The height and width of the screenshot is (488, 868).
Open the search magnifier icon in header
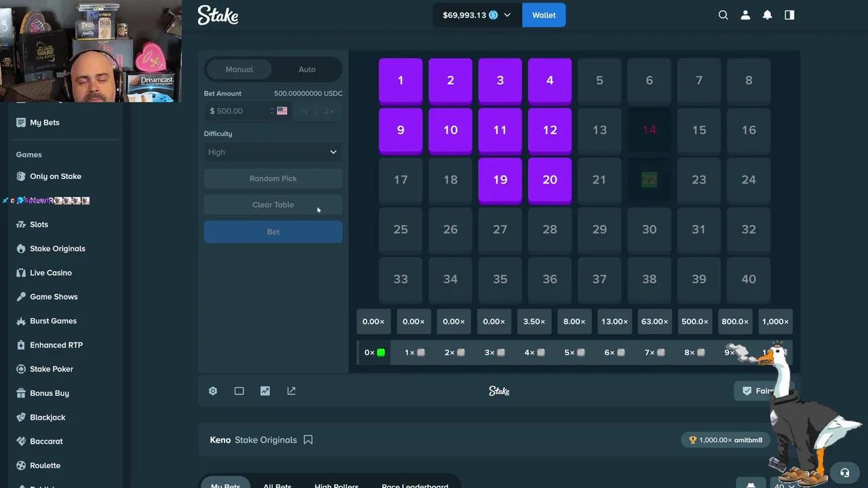point(724,15)
